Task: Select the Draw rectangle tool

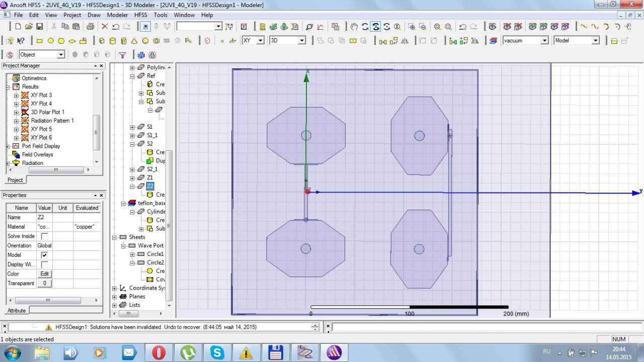Action: point(39,41)
